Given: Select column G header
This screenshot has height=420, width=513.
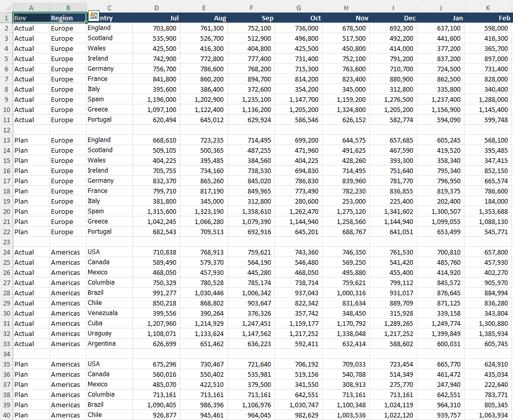Looking at the screenshot, I should pyautogui.click(x=299, y=8).
